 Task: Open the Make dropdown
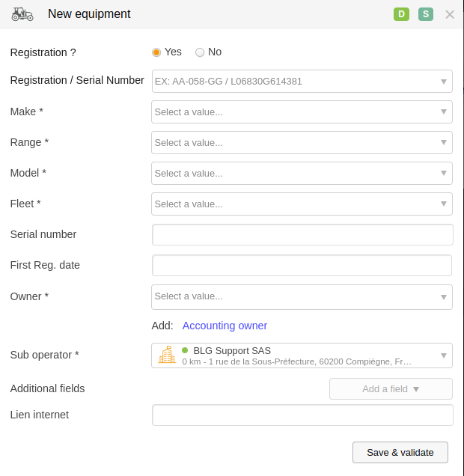(302, 112)
